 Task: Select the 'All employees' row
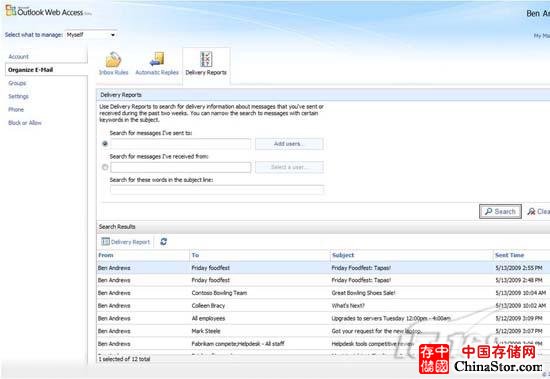coord(323,318)
